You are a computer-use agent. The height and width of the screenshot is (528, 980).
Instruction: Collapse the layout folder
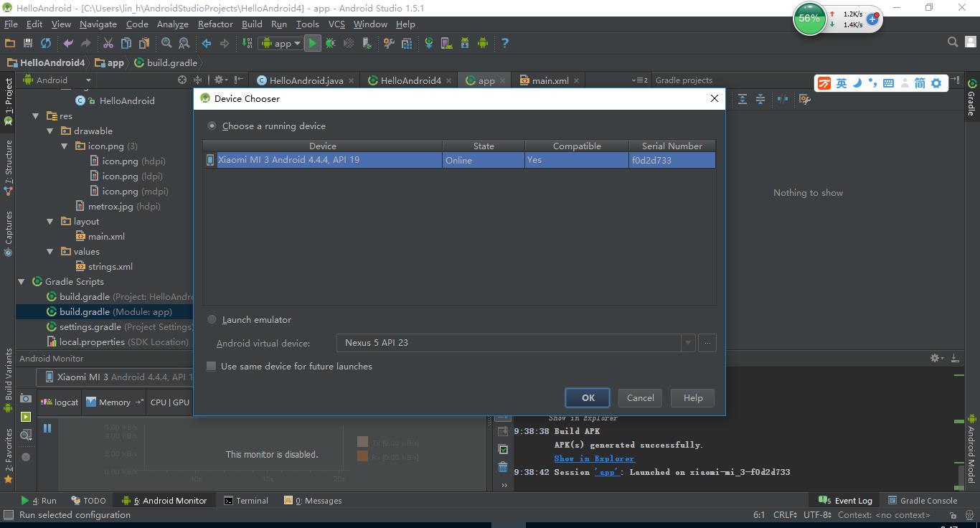[x=50, y=221]
